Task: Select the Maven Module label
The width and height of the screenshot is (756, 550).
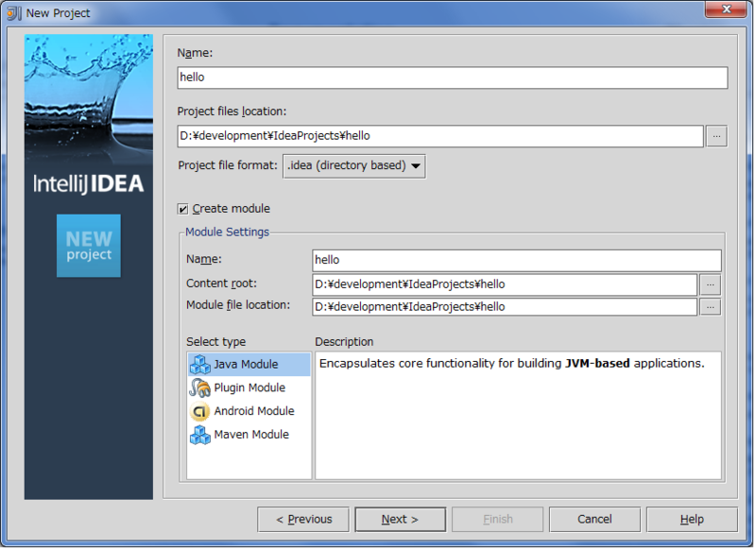Action: point(251,435)
